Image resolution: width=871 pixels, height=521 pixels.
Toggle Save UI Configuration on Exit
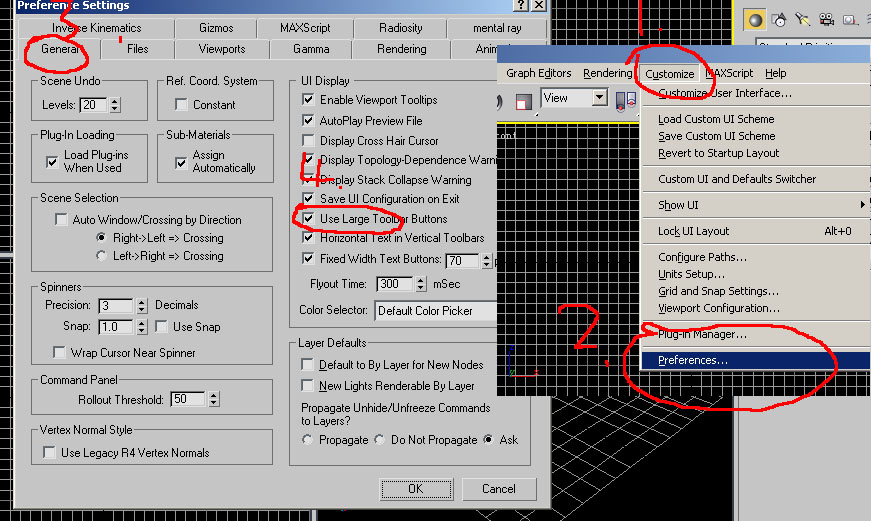[308, 198]
